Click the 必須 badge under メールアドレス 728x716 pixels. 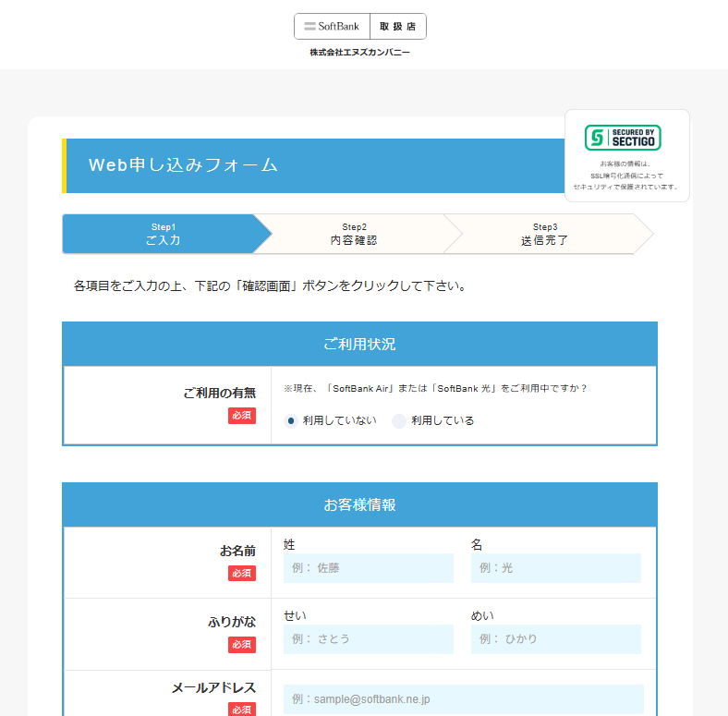242,710
